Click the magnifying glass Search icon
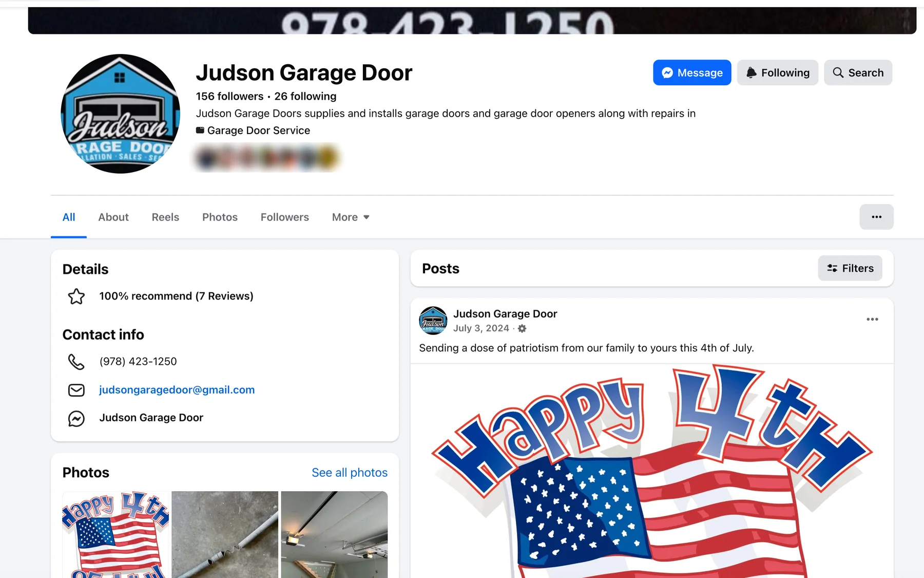924x578 pixels. 838,73
